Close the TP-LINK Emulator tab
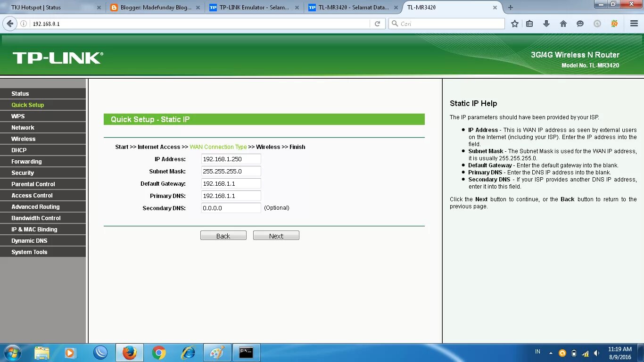644x362 pixels. (x=297, y=8)
